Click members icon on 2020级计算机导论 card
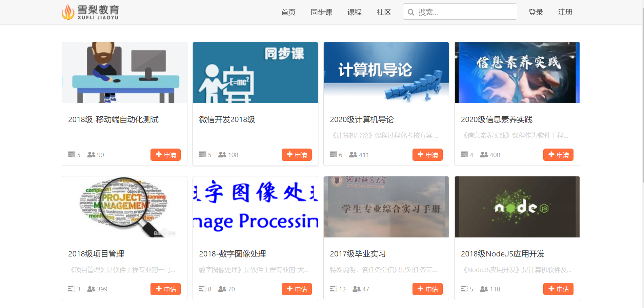This screenshot has width=644, height=308. click(353, 154)
